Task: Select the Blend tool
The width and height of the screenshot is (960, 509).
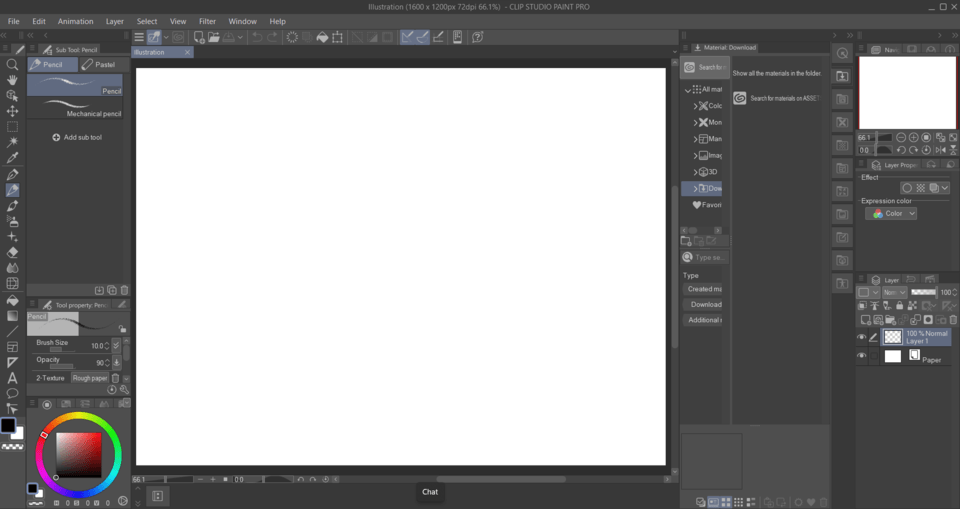Action: point(12,268)
